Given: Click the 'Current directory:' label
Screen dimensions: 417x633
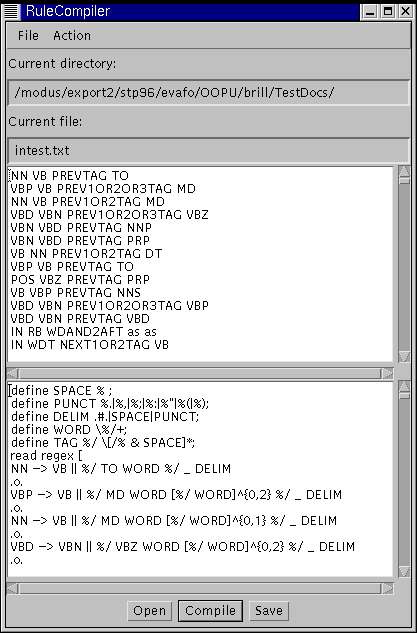Looking at the screenshot, I should click(62, 64).
